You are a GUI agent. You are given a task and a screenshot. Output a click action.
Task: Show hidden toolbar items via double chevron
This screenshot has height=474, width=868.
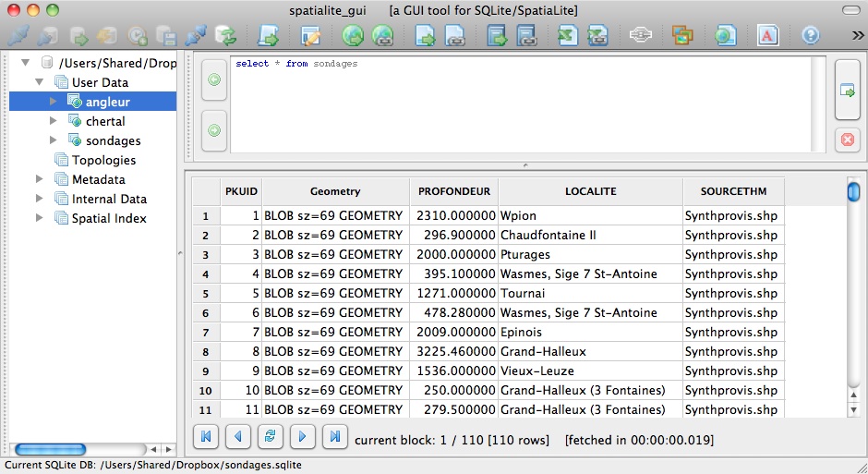click(x=858, y=35)
